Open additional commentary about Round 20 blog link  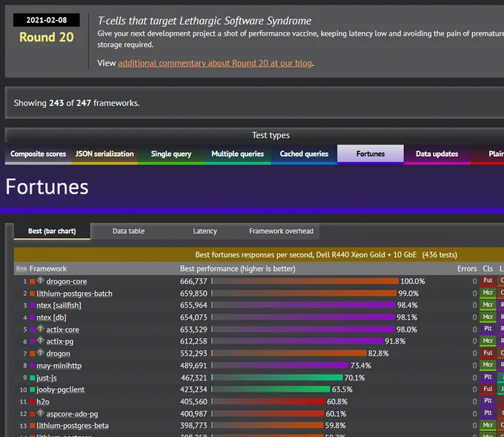[x=215, y=63]
